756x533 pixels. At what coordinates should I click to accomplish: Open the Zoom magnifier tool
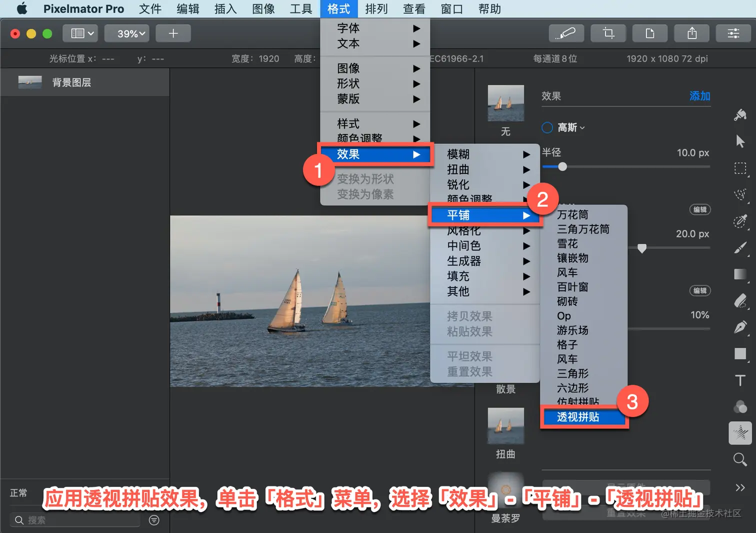coord(740,459)
